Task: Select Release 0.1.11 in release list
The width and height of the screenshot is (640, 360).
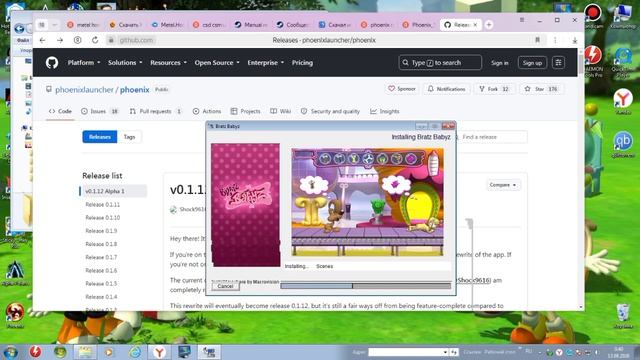Action: (103, 204)
